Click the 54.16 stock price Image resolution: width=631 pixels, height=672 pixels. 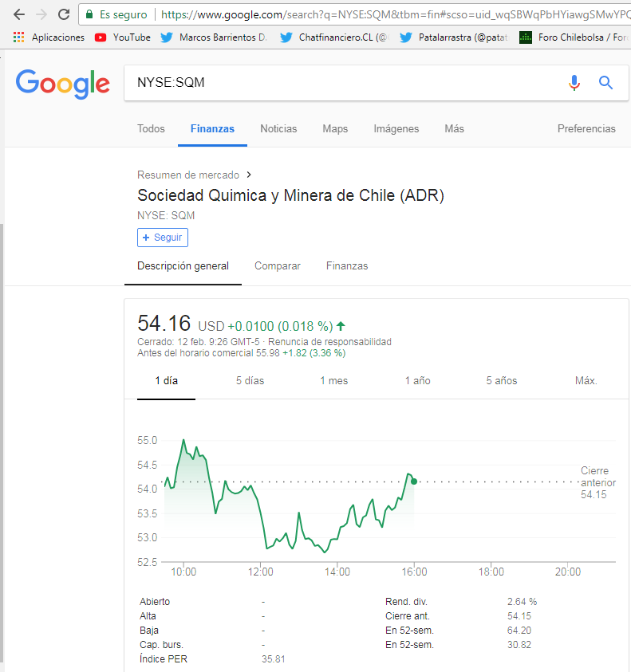click(x=164, y=323)
